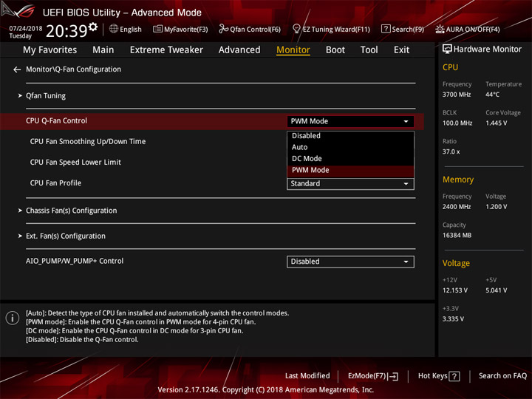The width and height of the screenshot is (532, 399).
Task: Choose Disabled in CPU Q-Fan Control list
Action: click(x=306, y=136)
